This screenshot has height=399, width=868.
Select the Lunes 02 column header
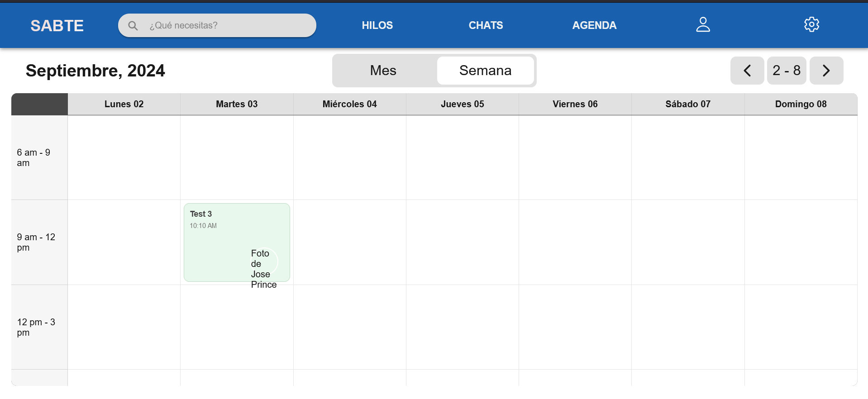pos(124,104)
